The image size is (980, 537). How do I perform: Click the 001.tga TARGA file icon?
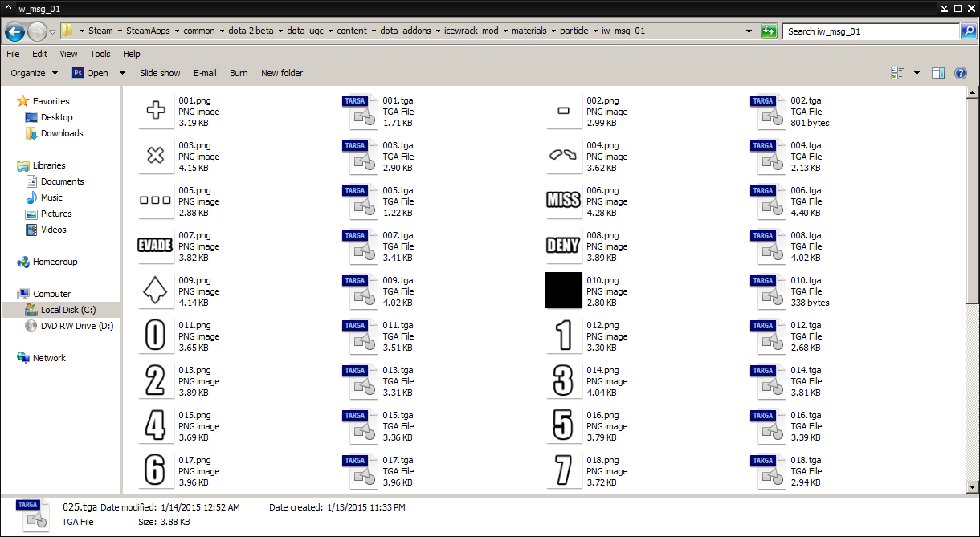pyautogui.click(x=360, y=112)
